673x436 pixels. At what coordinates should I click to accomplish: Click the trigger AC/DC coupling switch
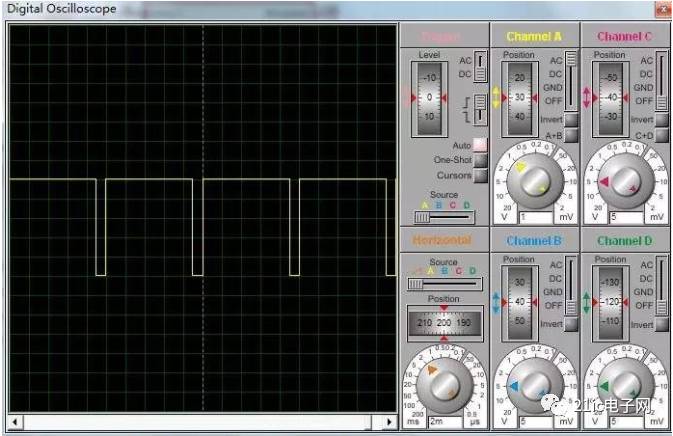pos(481,67)
